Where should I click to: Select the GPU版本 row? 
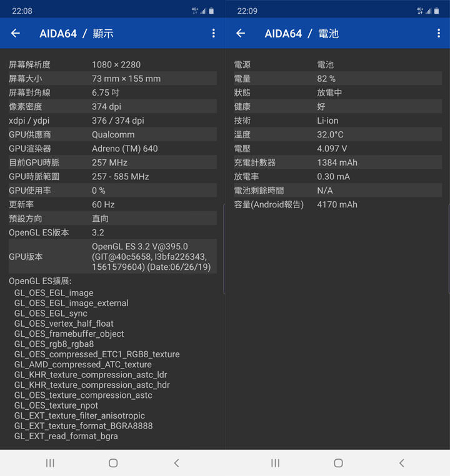pos(112,257)
